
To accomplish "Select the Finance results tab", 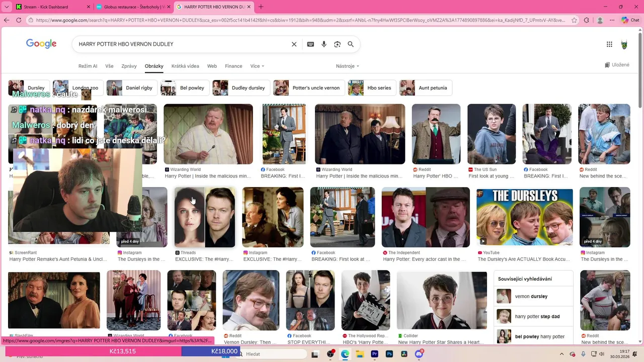I will 233,66.
